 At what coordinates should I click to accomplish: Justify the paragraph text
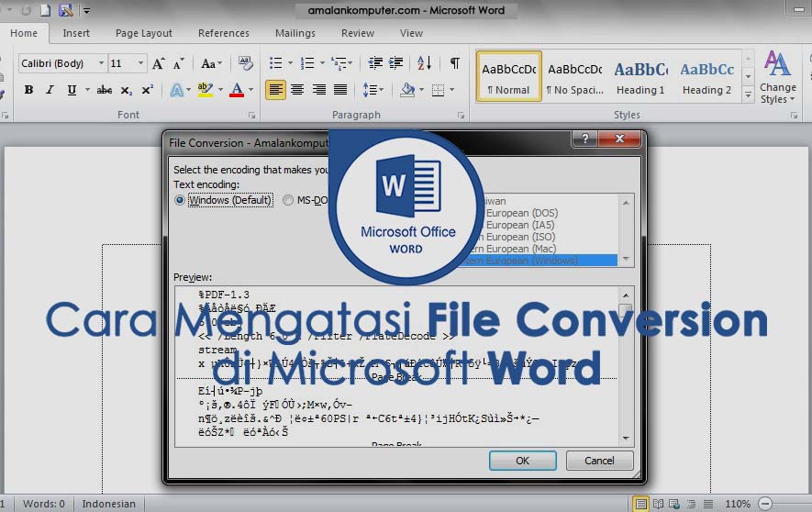pyautogui.click(x=340, y=90)
